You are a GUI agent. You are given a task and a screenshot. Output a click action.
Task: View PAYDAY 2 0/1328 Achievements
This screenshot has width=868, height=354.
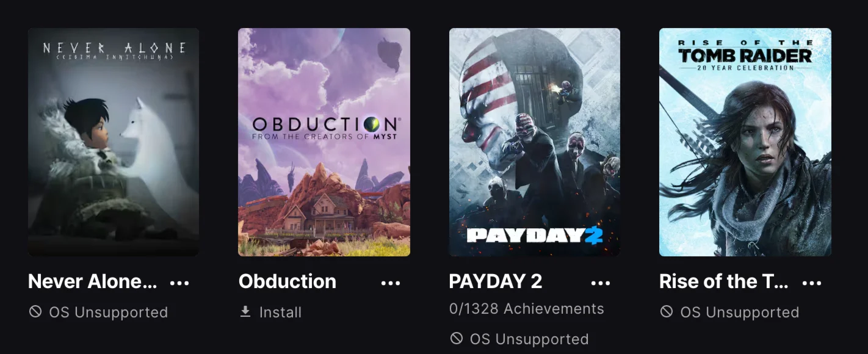click(526, 309)
